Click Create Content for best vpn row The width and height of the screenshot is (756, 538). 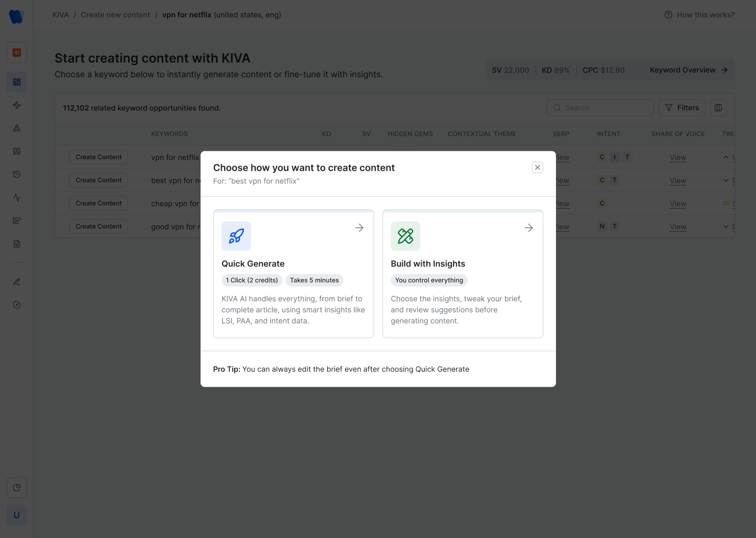tap(99, 180)
